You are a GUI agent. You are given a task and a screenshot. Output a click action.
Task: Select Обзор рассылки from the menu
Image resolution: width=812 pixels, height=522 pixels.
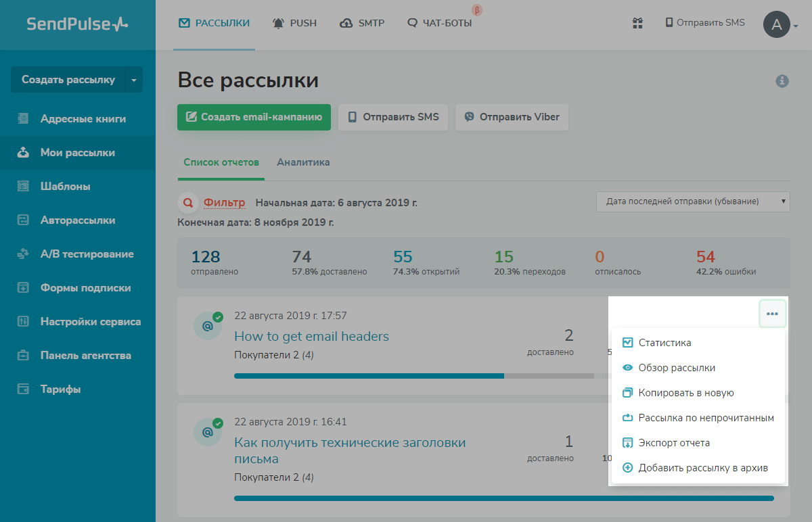[698, 368]
